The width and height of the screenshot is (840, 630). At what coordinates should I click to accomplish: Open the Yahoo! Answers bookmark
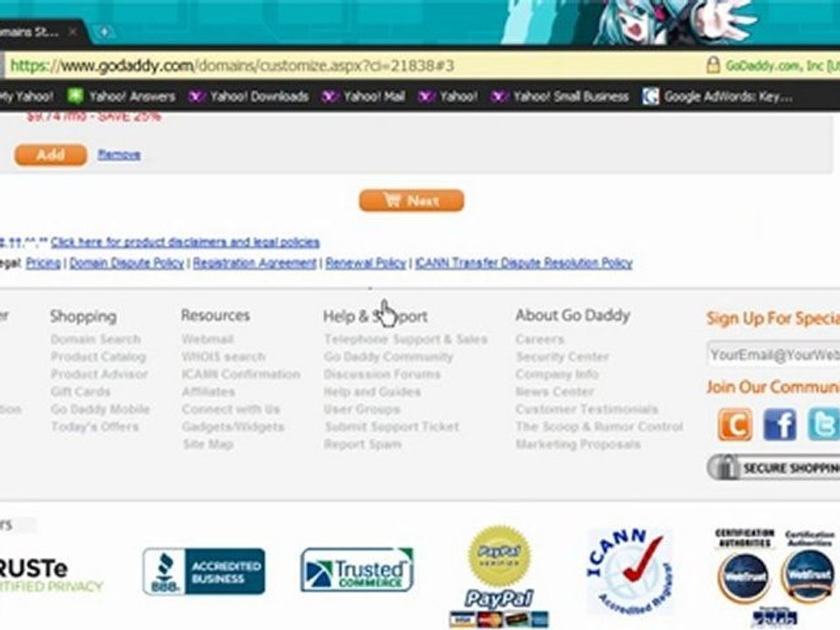coord(122,96)
